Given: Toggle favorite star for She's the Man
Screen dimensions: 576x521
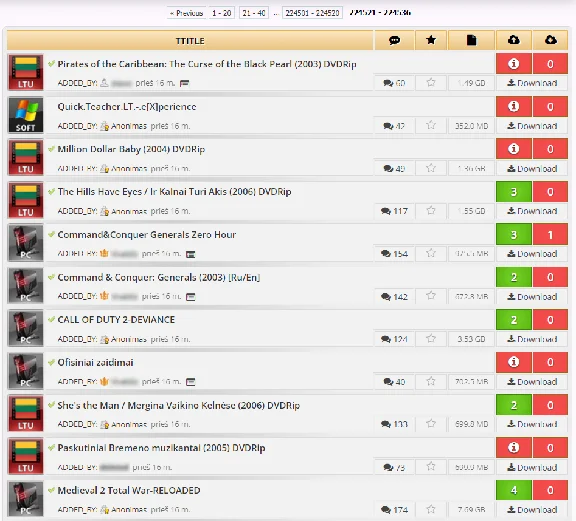Looking at the screenshot, I should 431,424.
